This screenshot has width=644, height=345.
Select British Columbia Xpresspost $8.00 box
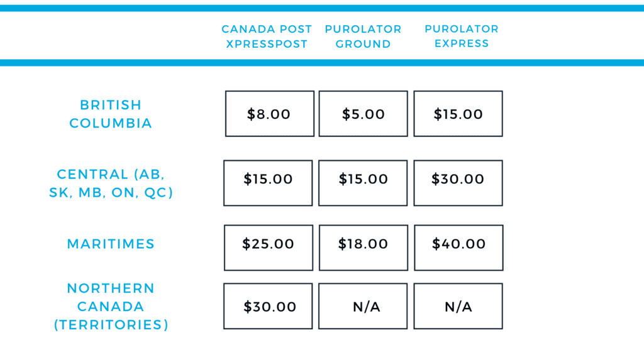pyautogui.click(x=269, y=114)
